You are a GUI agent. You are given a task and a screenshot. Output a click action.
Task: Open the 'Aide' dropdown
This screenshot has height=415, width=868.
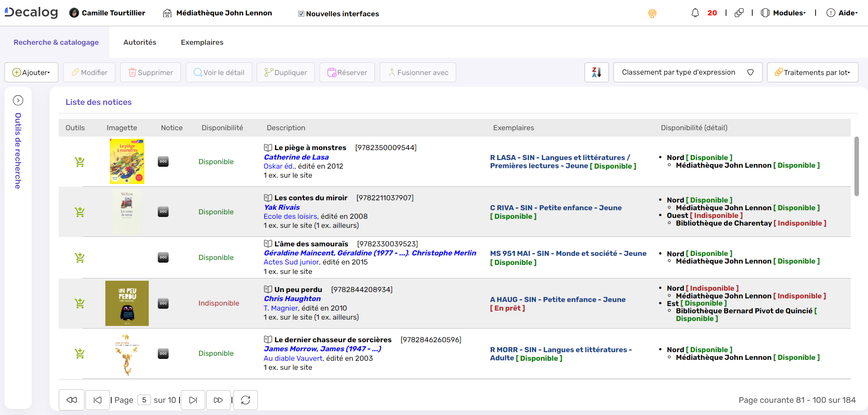click(x=844, y=13)
